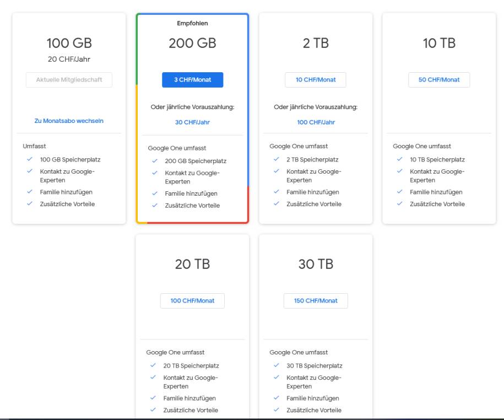The image size is (504, 420).
Task: Click Familie hinzufügen in the 100 GB card
Action: tap(66, 192)
